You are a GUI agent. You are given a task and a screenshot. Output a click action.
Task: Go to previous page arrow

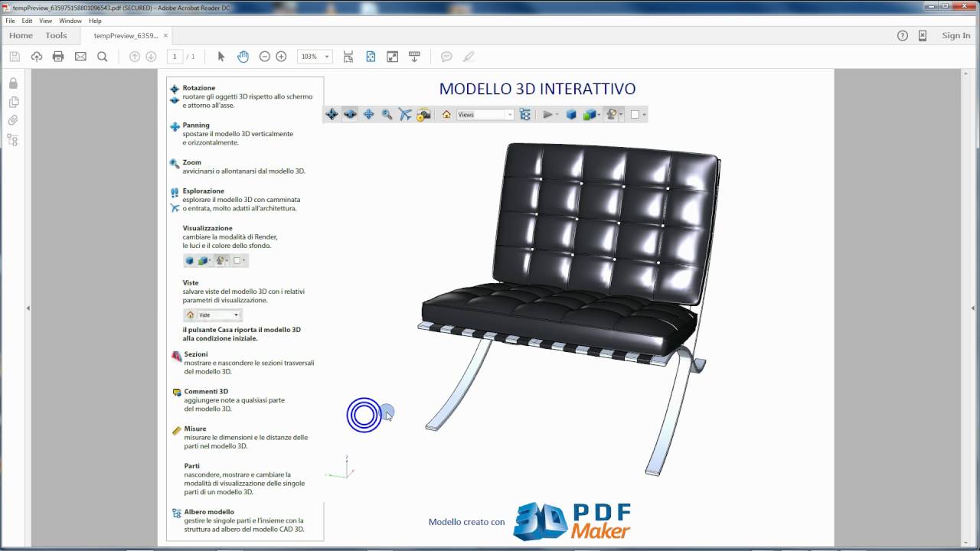tap(135, 57)
